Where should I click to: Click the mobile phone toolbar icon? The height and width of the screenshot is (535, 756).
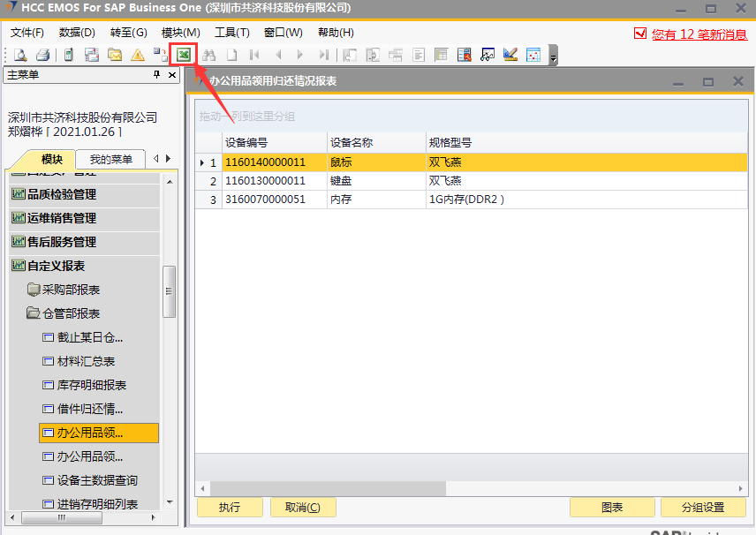click(x=68, y=55)
